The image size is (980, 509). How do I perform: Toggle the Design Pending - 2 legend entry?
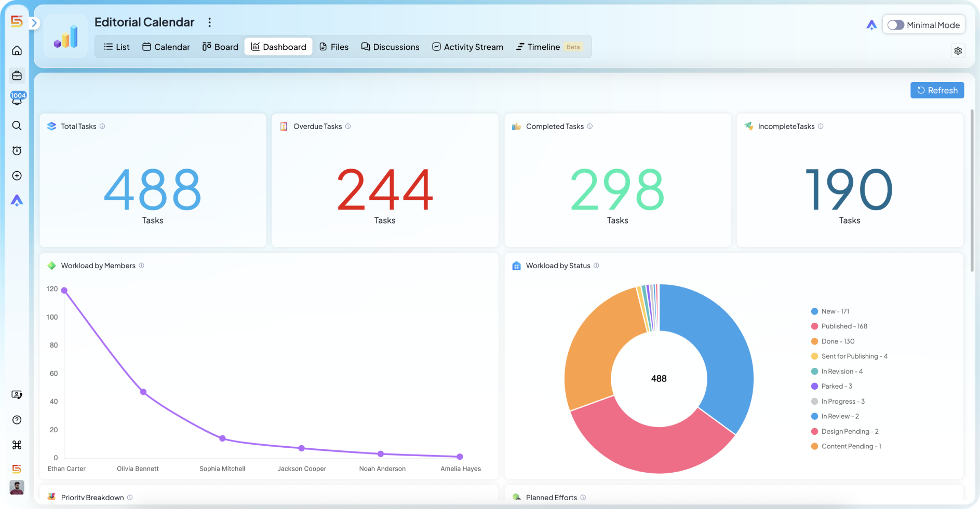[x=845, y=432]
